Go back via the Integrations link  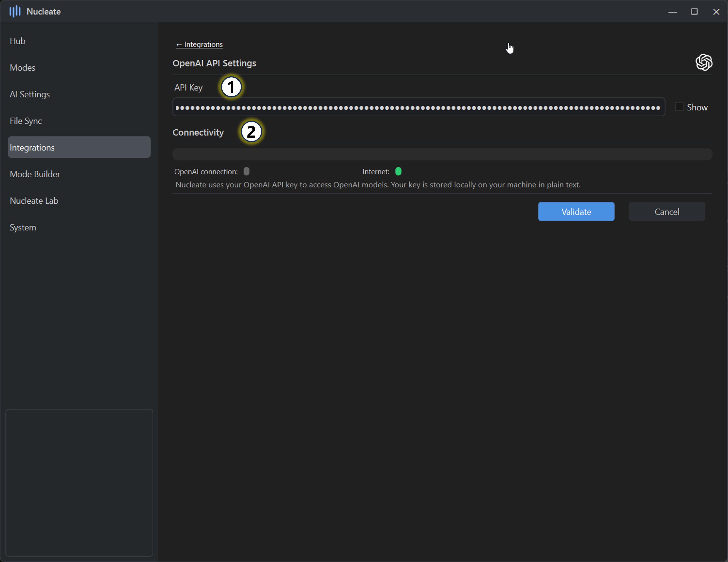click(x=199, y=45)
